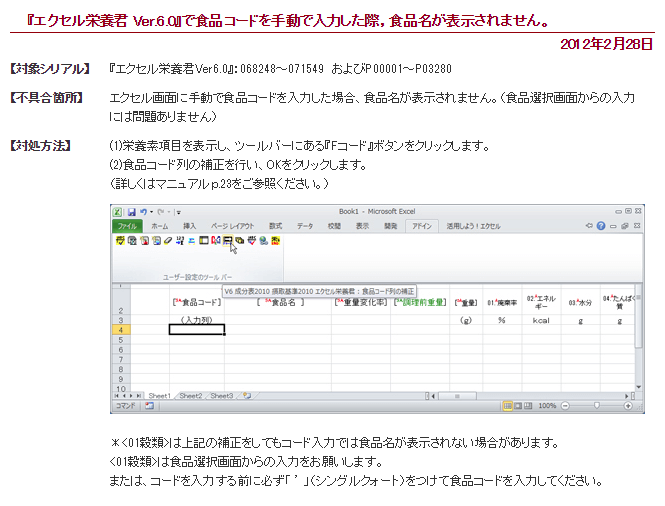The width and height of the screenshot is (665, 506).
Task: Click the green 調理前重量 header cell
Action: pos(420,302)
